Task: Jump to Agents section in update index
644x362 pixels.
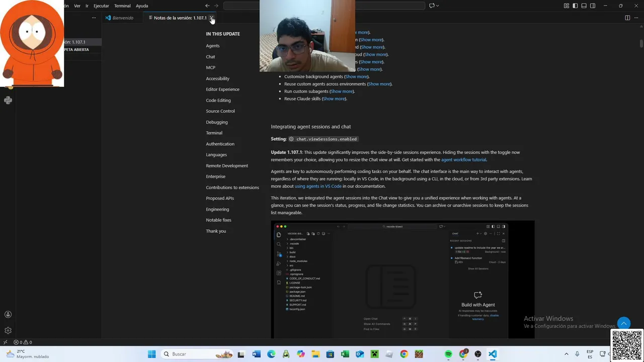Action: pos(213,46)
